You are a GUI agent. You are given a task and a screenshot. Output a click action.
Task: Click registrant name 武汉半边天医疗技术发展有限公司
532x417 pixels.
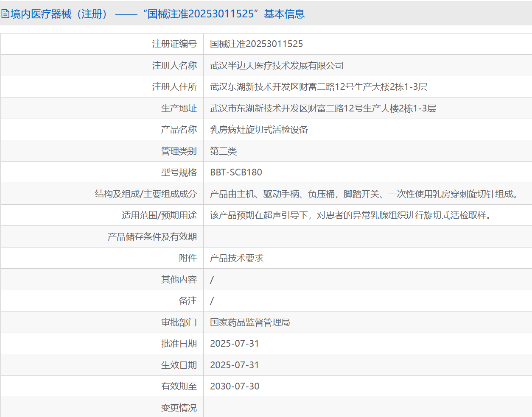coord(277,66)
